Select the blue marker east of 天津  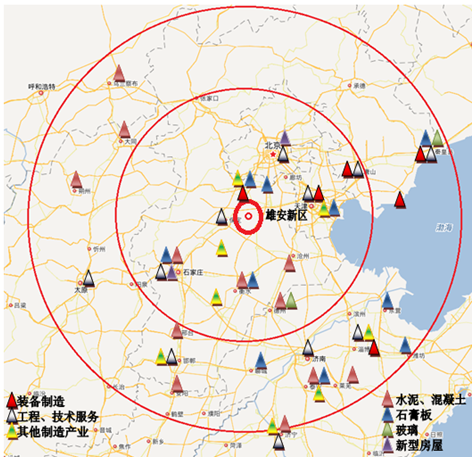pyautogui.click(x=334, y=208)
